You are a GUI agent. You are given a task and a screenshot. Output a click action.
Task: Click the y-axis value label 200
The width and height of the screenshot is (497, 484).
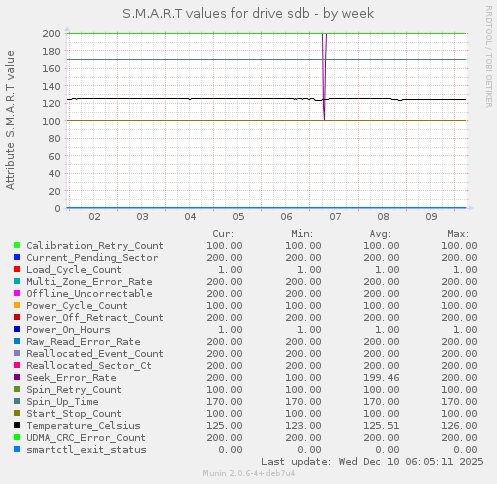point(51,33)
